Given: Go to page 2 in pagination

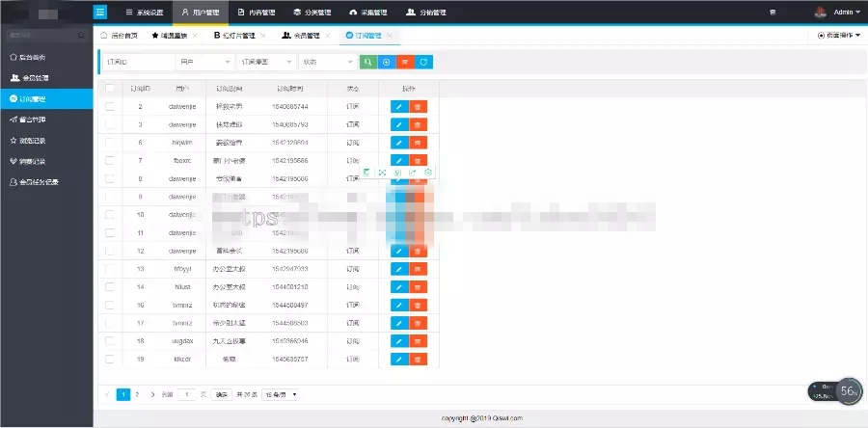Looking at the screenshot, I should pos(137,395).
